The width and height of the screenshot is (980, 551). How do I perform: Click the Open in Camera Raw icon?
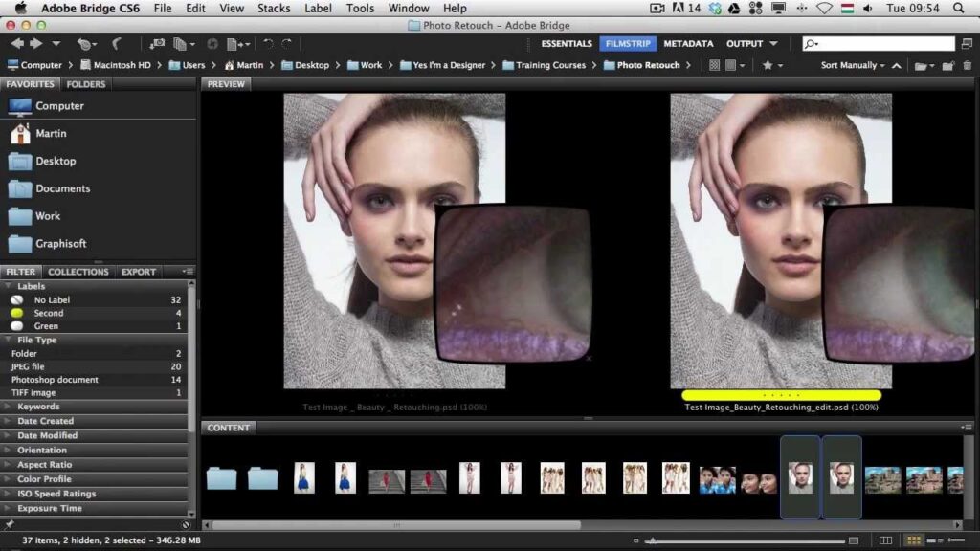212,44
